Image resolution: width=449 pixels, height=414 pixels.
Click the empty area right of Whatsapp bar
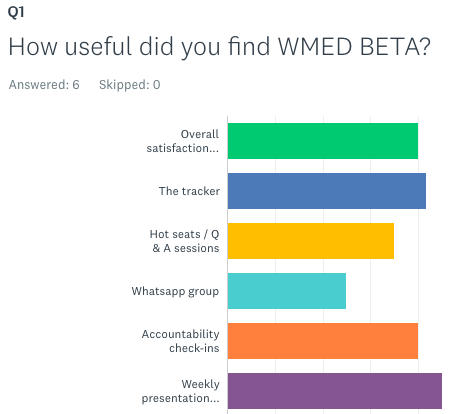[395, 291]
